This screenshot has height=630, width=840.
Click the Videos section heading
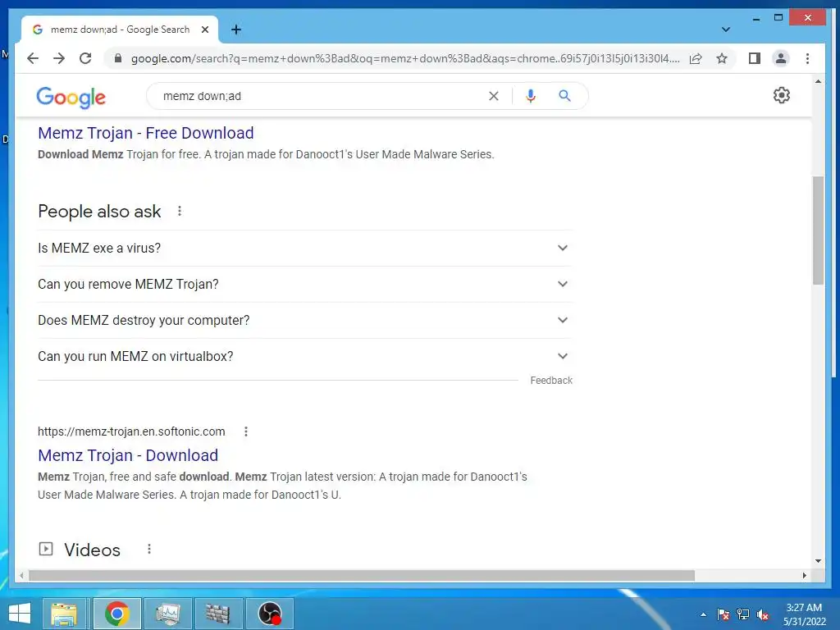pos(92,550)
